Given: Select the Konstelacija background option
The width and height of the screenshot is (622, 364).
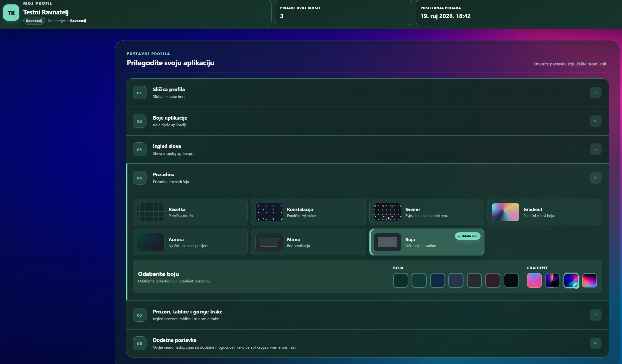Looking at the screenshot, I should [308, 212].
